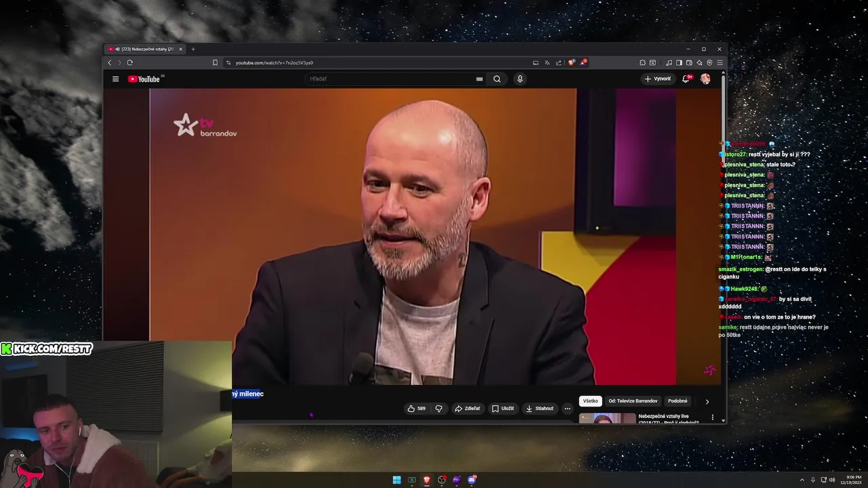Open the Brave main menu hamburger icon
The image size is (868, 488).
tap(719, 62)
